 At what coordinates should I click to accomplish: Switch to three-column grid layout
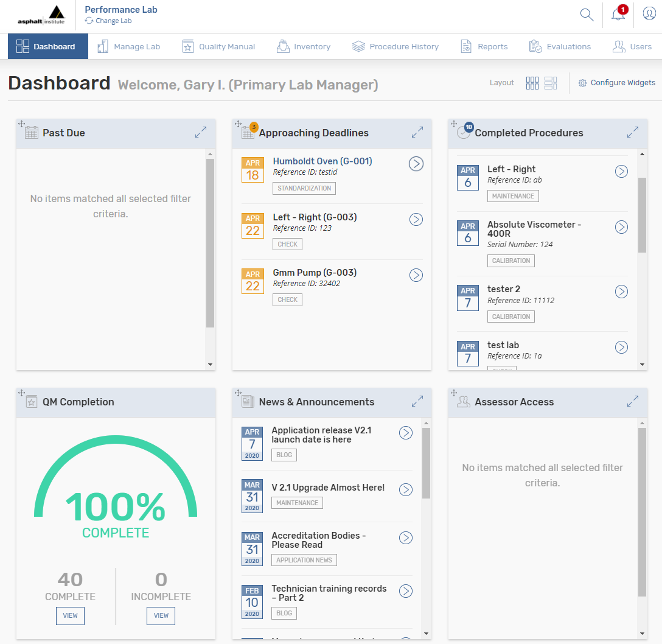pyautogui.click(x=532, y=83)
